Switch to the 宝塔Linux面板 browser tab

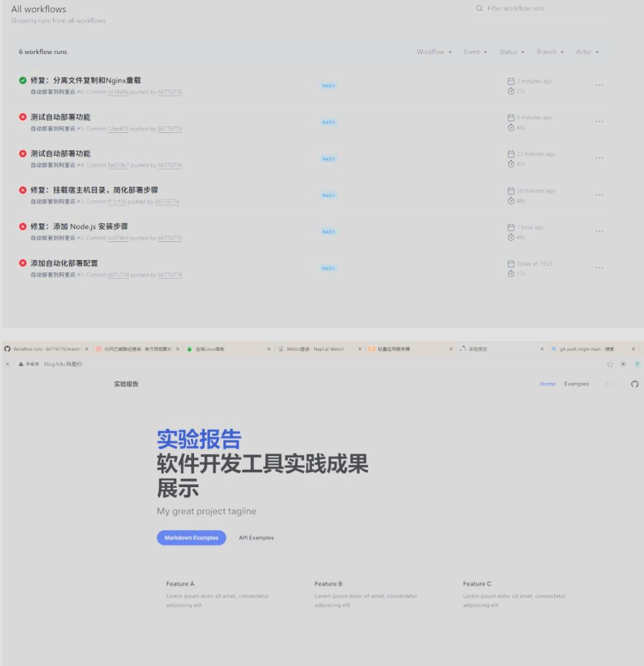point(229,348)
